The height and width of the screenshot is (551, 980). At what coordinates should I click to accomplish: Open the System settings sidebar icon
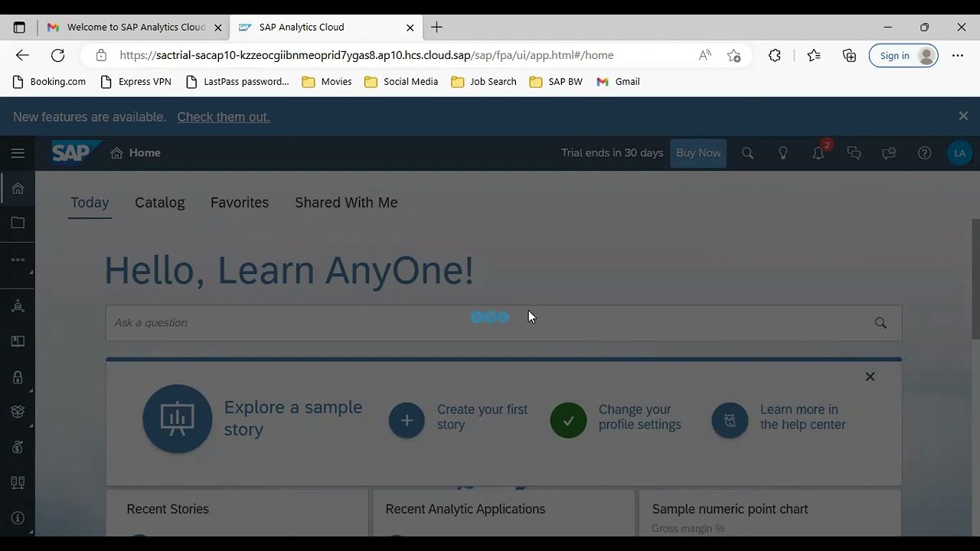click(18, 483)
